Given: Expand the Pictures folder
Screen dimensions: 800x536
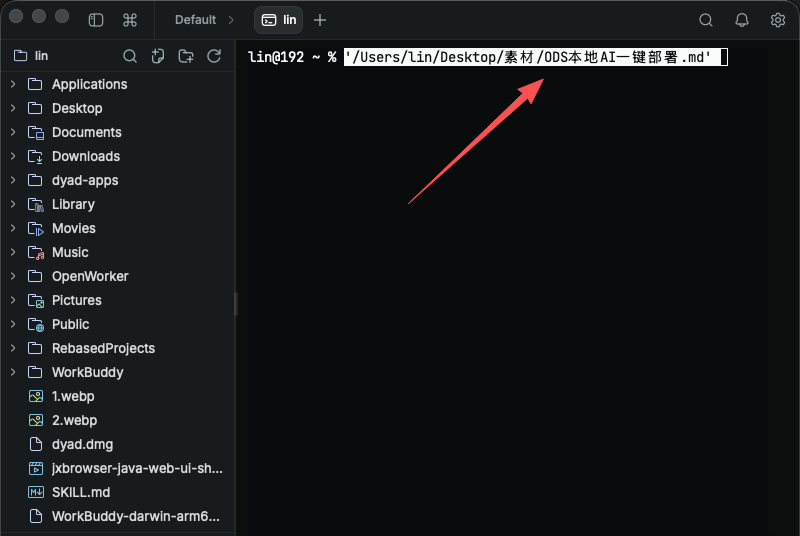Looking at the screenshot, I should (13, 300).
